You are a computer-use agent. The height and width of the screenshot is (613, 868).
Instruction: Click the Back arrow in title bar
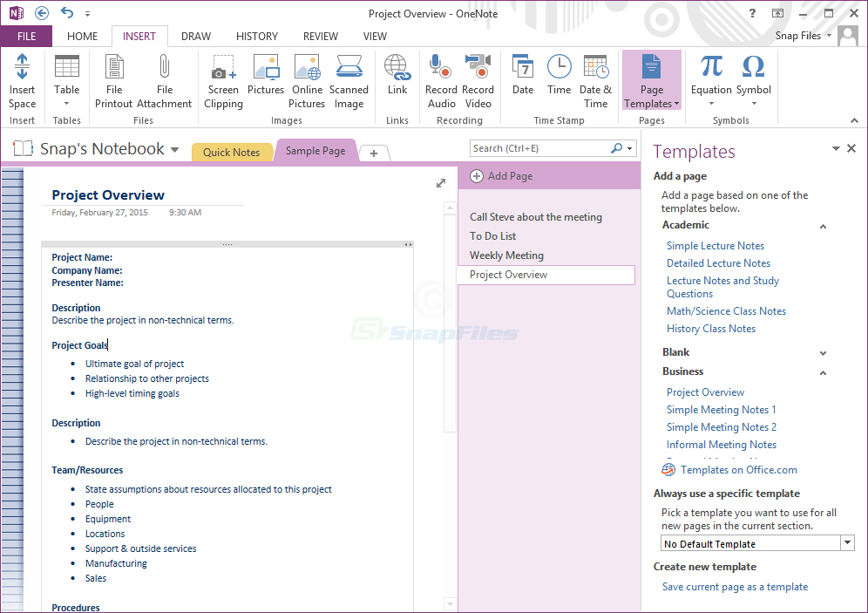click(x=42, y=13)
